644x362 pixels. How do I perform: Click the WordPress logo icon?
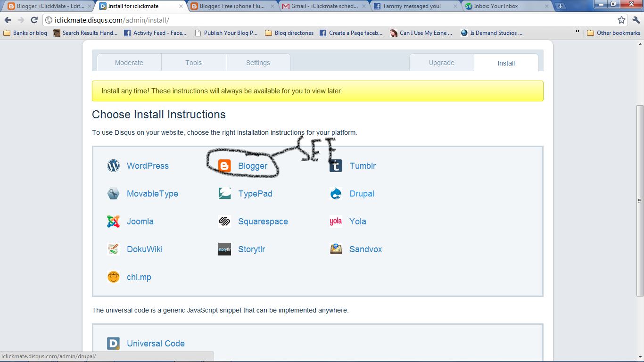coord(113,166)
